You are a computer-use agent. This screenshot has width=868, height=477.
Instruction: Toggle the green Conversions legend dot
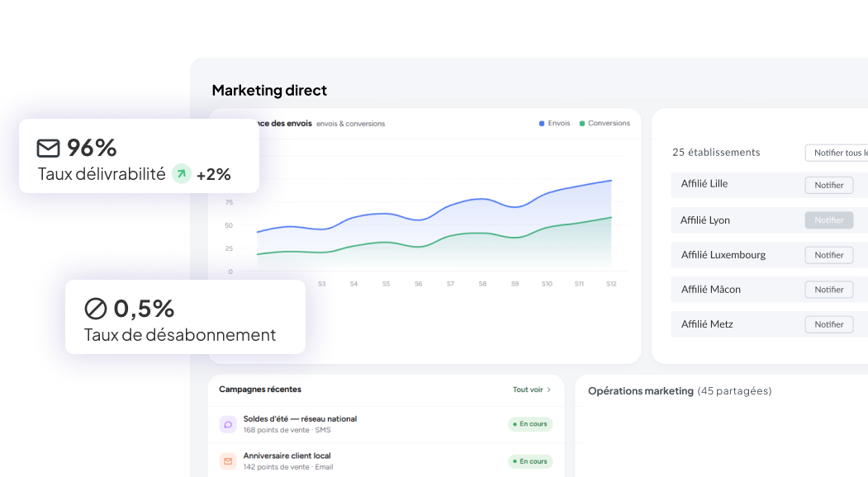point(581,124)
